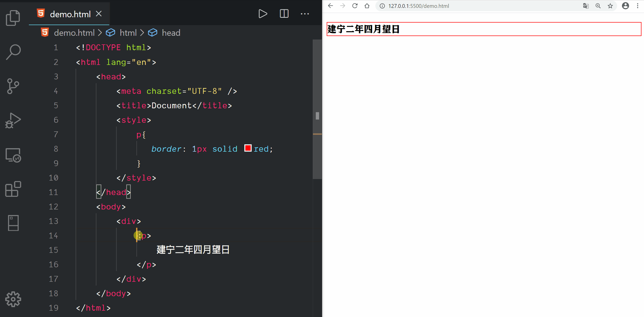Split the editor to the right
The width and height of the screenshot is (644, 317).
[284, 14]
